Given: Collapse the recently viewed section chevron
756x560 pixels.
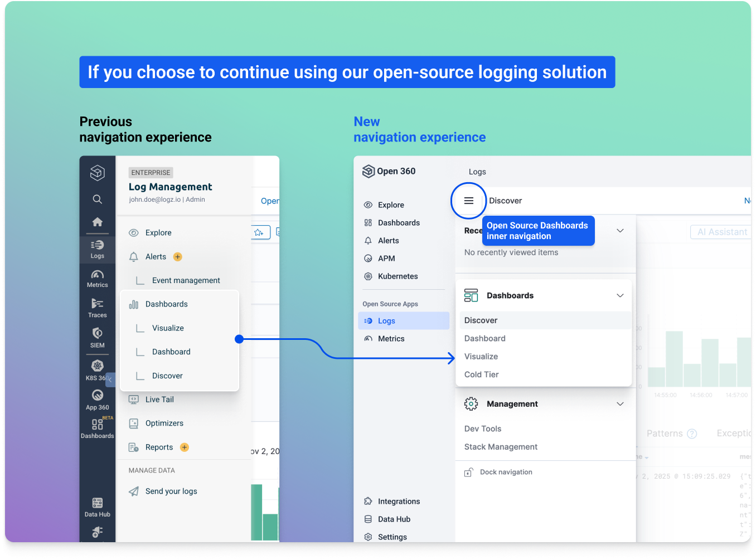Looking at the screenshot, I should point(620,231).
